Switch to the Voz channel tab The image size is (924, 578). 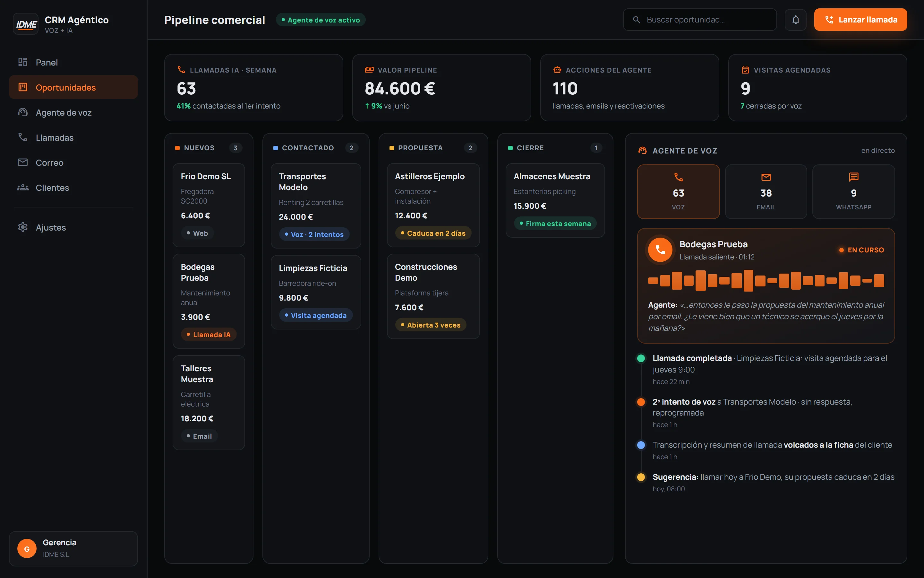679,191
